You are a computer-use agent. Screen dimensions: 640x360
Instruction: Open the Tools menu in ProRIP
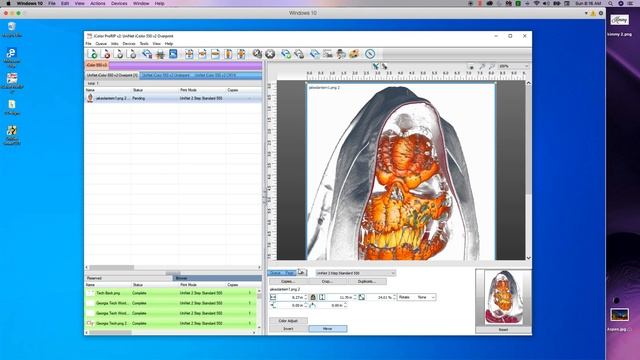(x=144, y=44)
